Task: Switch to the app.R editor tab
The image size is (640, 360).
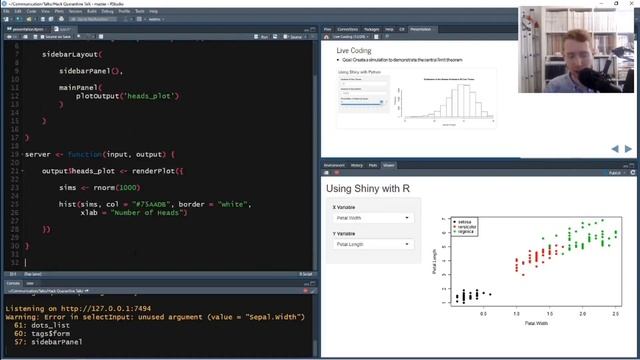Action: pos(64,29)
